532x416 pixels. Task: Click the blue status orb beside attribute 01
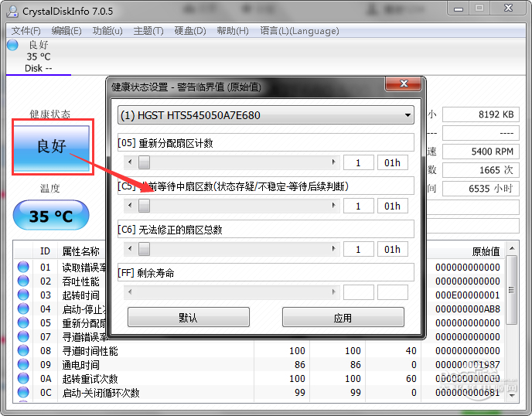click(x=23, y=267)
